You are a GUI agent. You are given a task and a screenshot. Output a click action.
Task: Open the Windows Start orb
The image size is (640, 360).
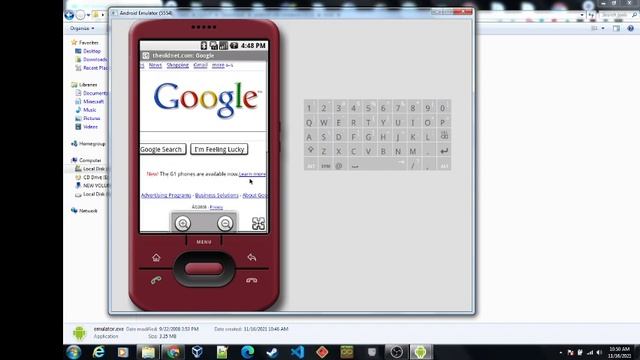(73, 352)
